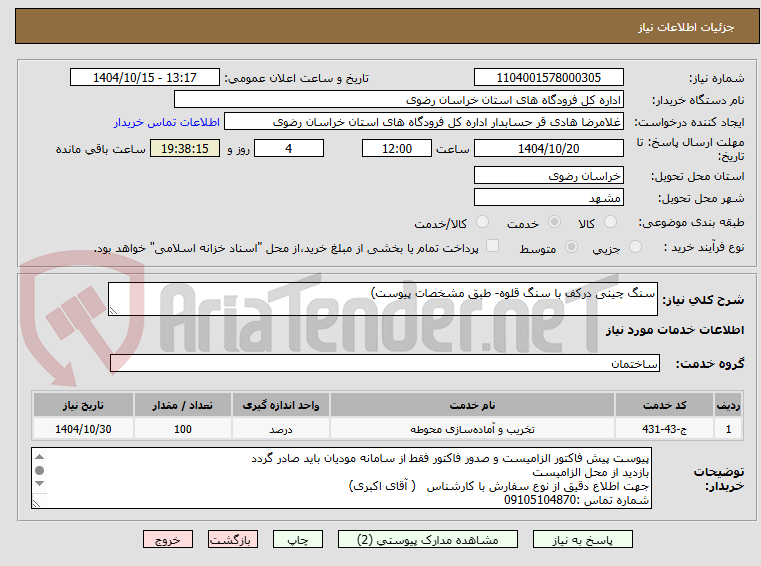Click the announcement date field 1404/10/15 - 13:17
Screen dimensions: 761x566
pos(145,78)
